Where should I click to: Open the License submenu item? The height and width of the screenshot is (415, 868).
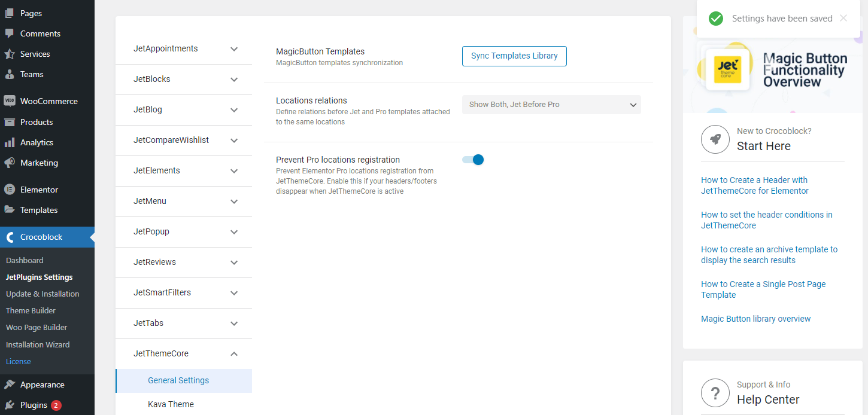coord(19,361)
